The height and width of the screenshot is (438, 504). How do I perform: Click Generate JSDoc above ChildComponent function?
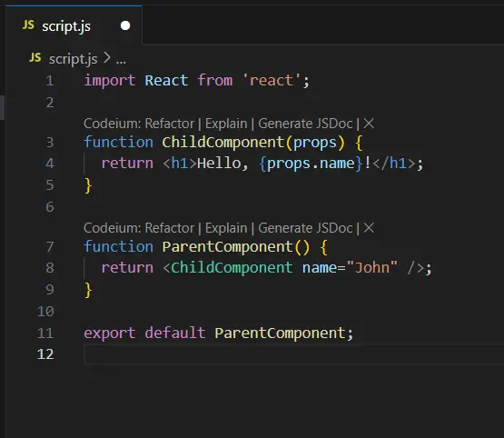(x=305, y=124)
